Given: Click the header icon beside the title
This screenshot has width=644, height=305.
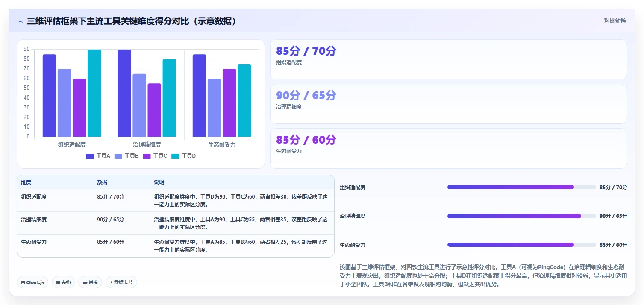Looking at the screenshot, I should [x=20, y=21].
